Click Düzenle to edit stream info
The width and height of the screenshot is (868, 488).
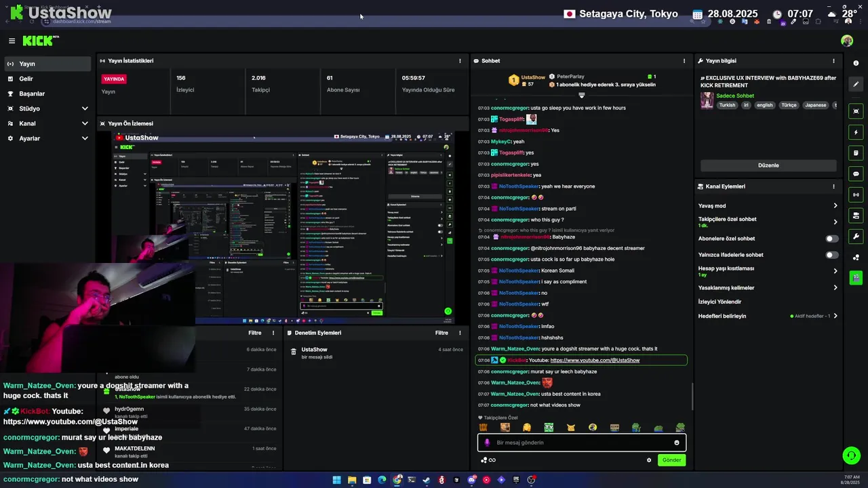768,165
